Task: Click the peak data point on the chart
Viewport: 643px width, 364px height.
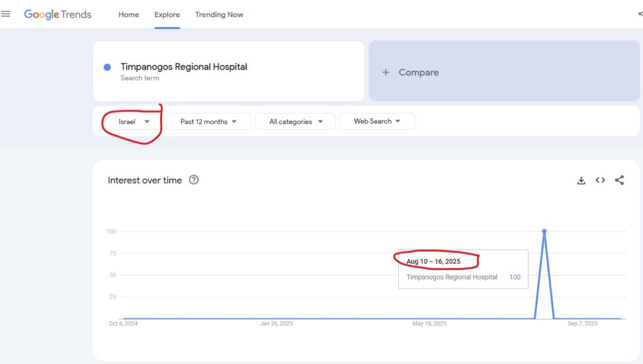Action: 544,232
